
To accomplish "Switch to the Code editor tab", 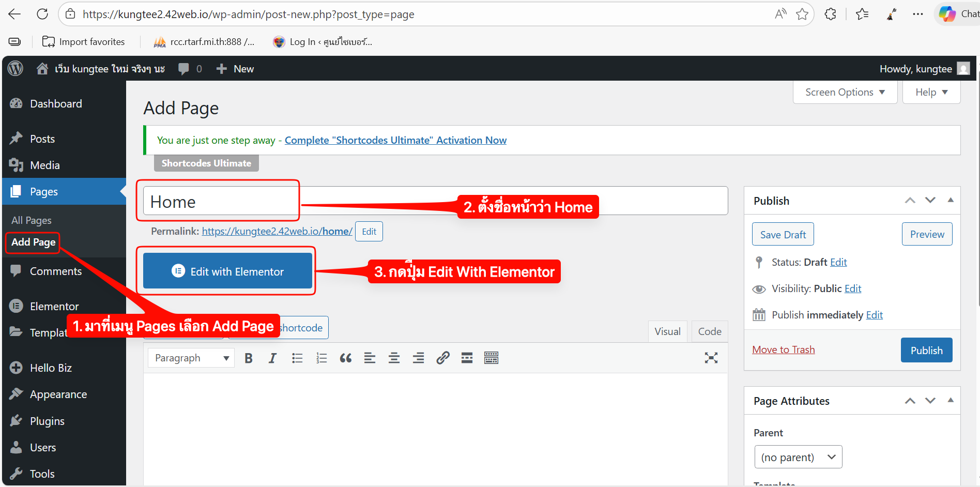I will tap(709, 331).
